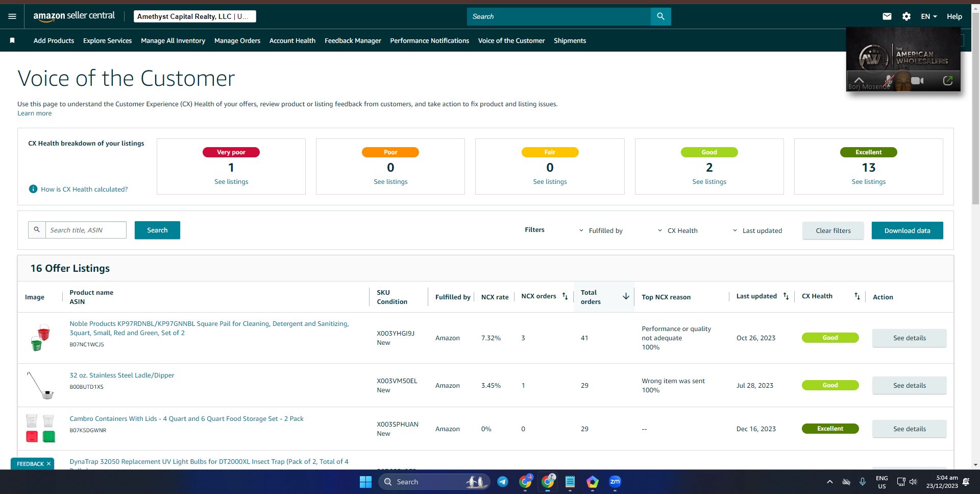Open the Zoom taskbar icon
The image size is (980, 494).
click(x=615, y=482)
